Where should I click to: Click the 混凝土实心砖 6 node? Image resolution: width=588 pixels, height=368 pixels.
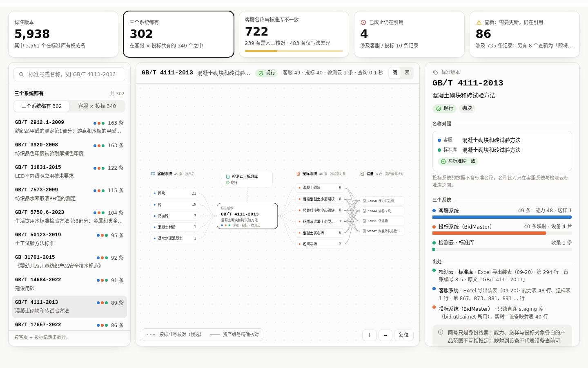point(320,233)
